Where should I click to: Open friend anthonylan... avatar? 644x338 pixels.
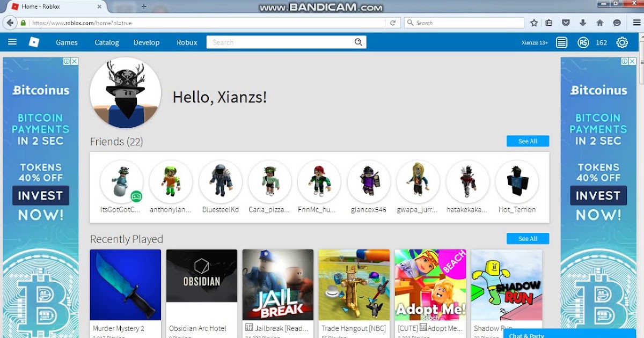point(171,182)
